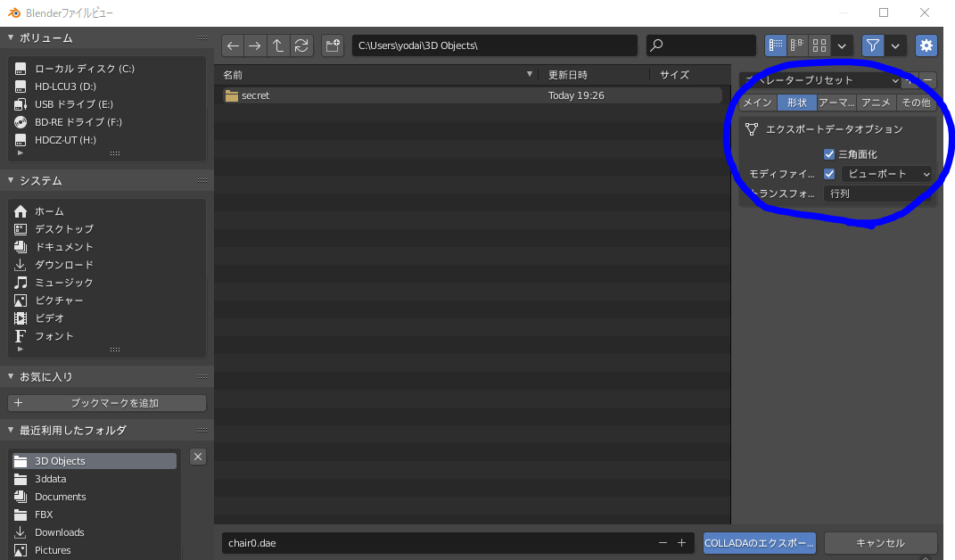The image size is (955, 560).
Task: Expand the volumes list arrow
Action: pos(21,153)
